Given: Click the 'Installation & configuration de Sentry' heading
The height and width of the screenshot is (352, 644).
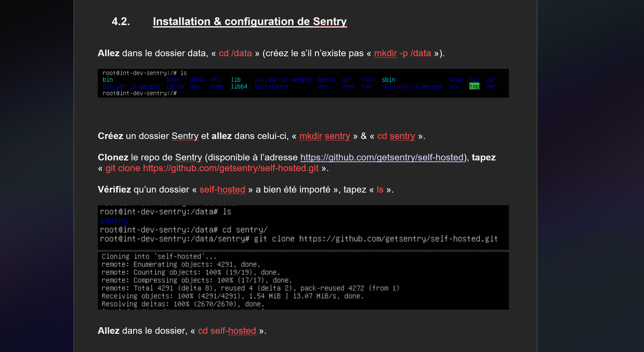Looking at the screenshot, I should click(249, 21).
